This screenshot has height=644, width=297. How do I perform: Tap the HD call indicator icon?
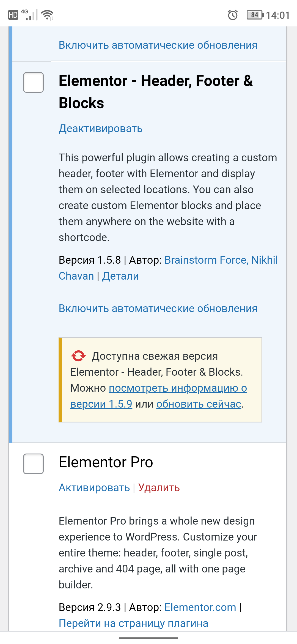13,15
